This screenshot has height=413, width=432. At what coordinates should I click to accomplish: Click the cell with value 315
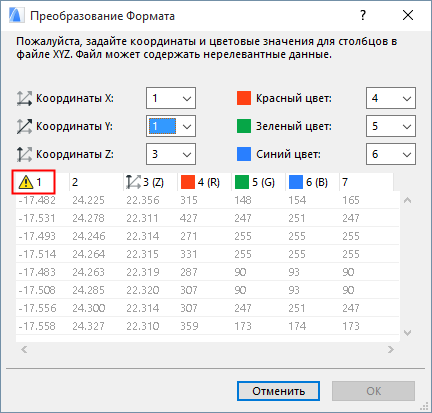(x=189, y=200)
